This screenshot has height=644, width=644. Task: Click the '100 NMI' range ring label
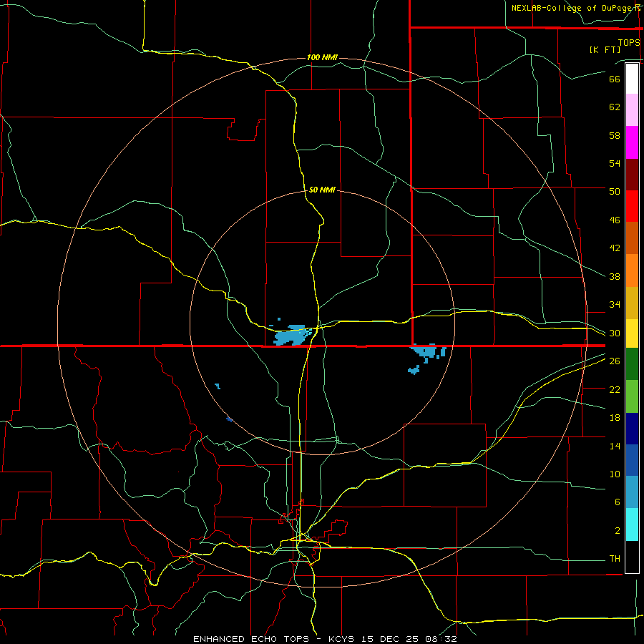322,57
